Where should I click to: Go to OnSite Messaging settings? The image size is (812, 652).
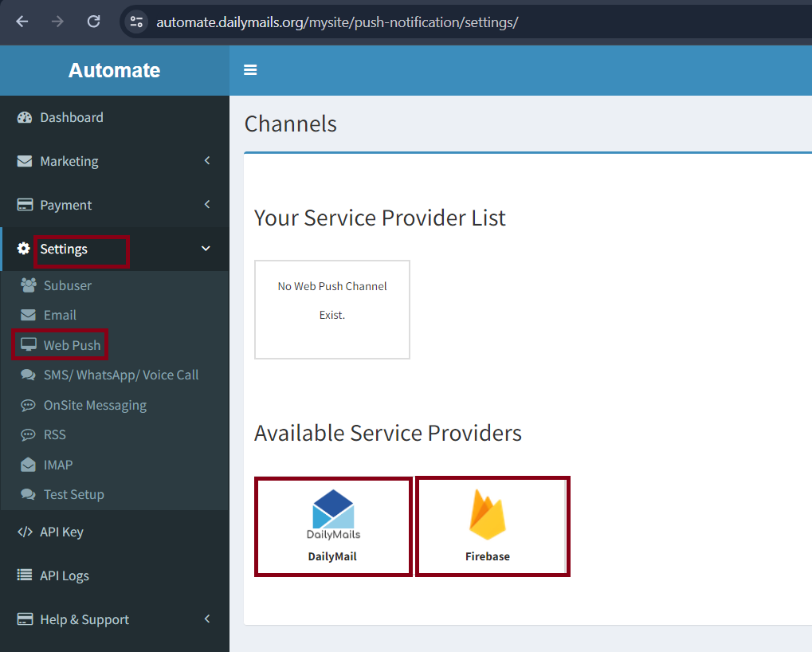(x=95, y=405)
